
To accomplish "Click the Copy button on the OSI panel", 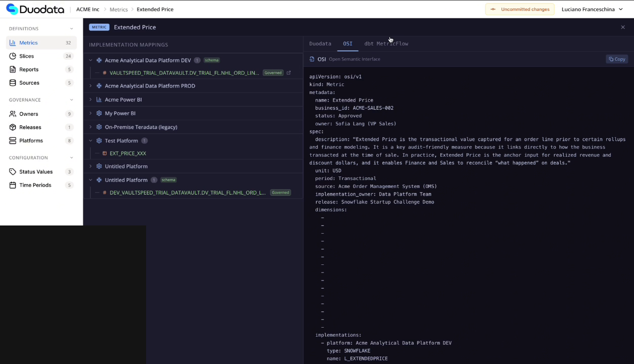I will (x=616, y=59).
